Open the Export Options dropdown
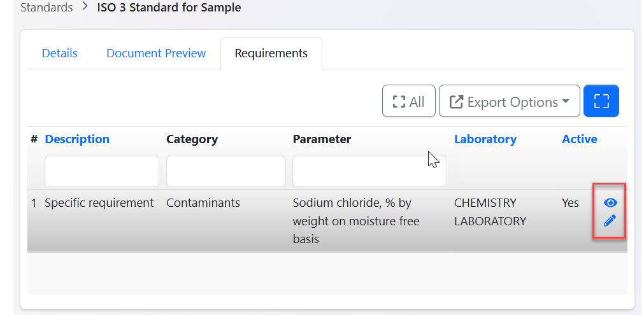 click(x=509, y=101)
